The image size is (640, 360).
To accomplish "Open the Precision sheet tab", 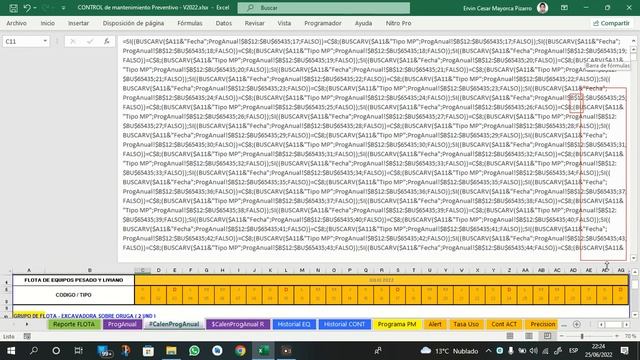I will click(542, 324).
